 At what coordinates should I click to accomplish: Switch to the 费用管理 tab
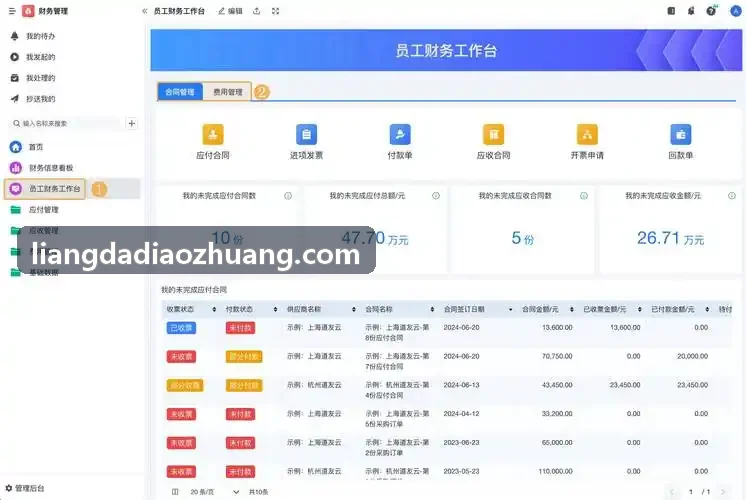[227, 92]
